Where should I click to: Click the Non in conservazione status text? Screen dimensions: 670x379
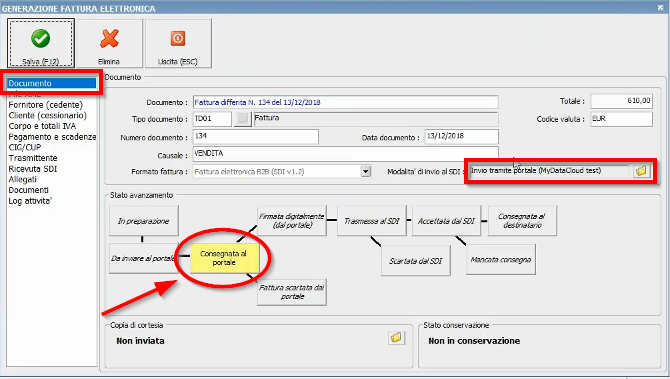pyautogui.click(x=474, y=341)
